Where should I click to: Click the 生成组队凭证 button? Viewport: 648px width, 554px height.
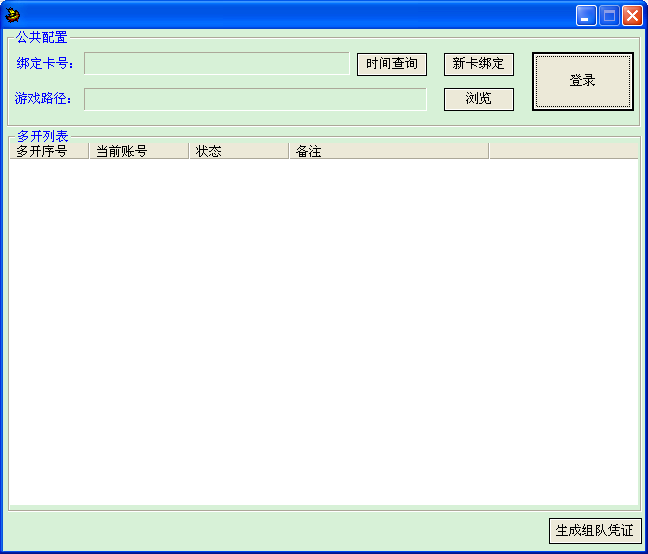click(595, 530)
